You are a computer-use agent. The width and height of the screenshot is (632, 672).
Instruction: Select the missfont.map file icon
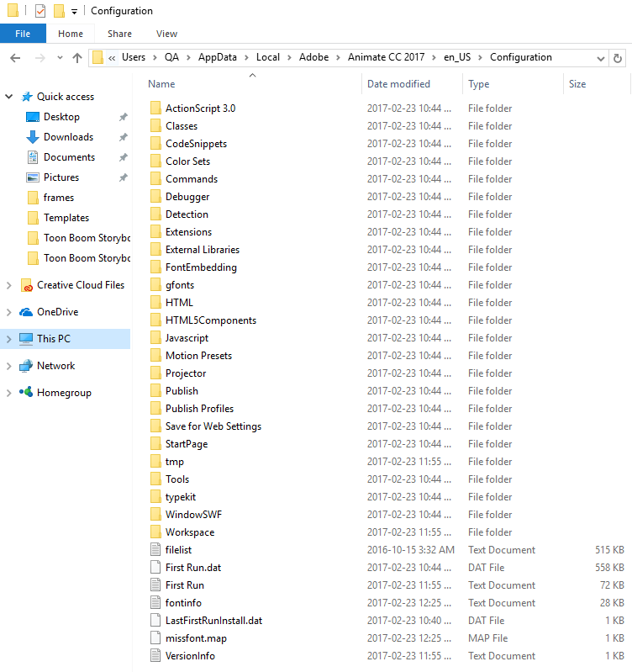(x=155, y=638)
